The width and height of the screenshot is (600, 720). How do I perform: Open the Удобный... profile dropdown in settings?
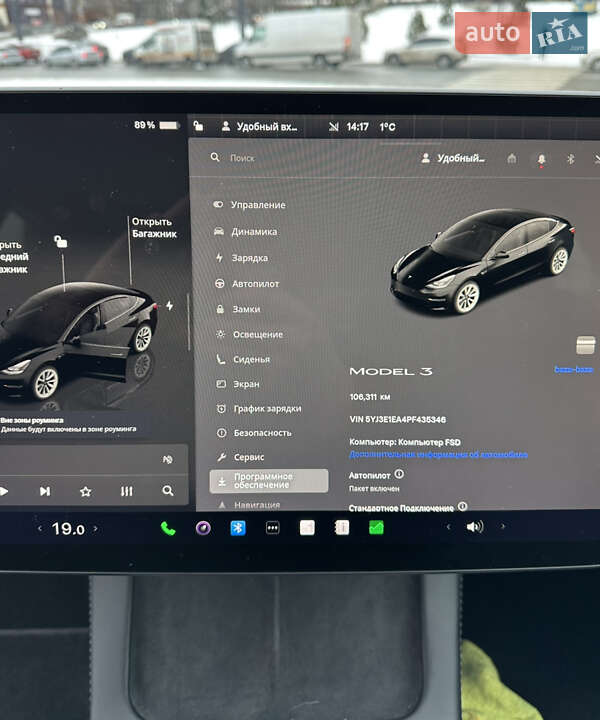point(453,158)
